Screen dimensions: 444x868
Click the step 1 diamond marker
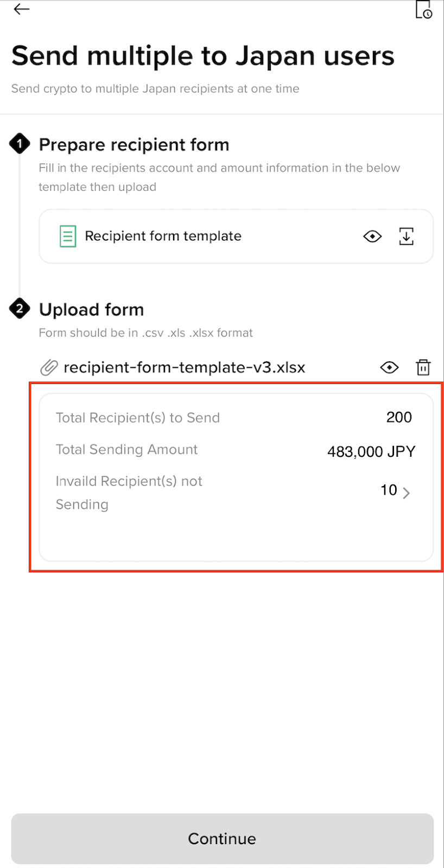[x=20, y=144]
